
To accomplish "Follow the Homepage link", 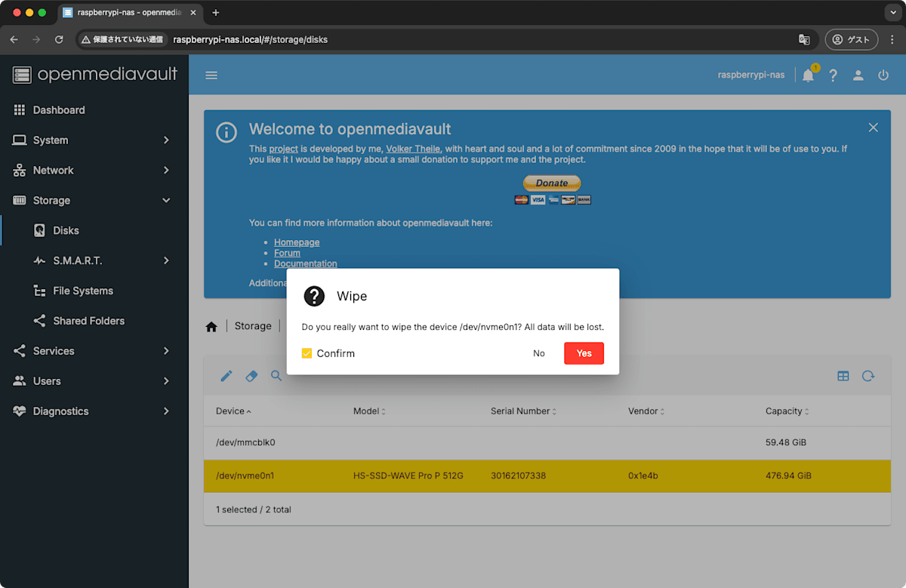I will click(297, 242).
